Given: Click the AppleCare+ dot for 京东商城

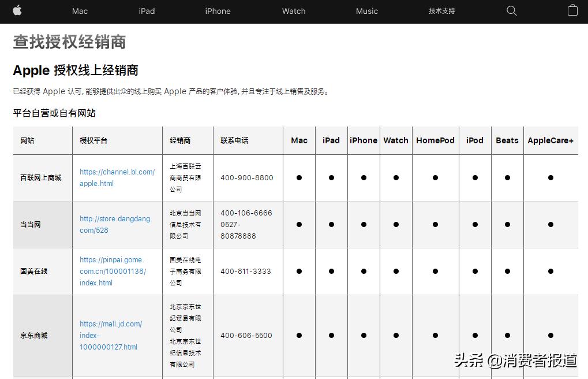Looking at the screenshot, I should pyautogui.click(x=550, y=335).
